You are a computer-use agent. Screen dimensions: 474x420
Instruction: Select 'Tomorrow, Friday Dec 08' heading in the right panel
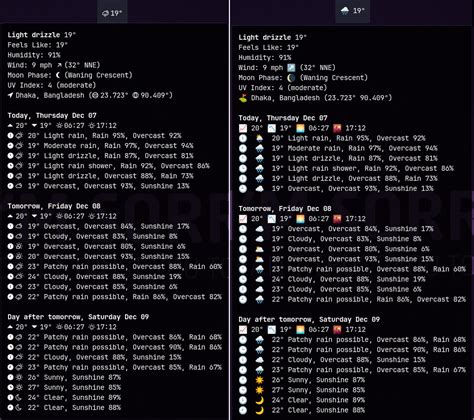click(x=285, y=209)
